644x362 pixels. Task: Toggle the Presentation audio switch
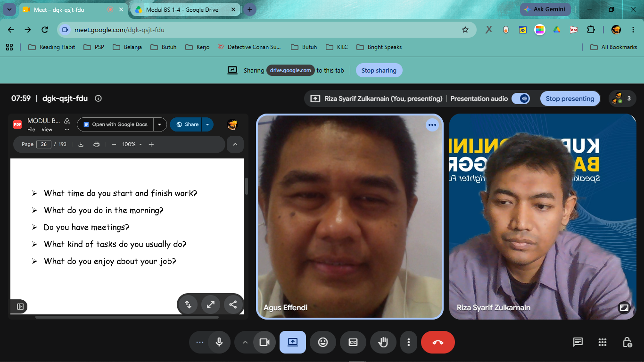[x=521, y=99]
